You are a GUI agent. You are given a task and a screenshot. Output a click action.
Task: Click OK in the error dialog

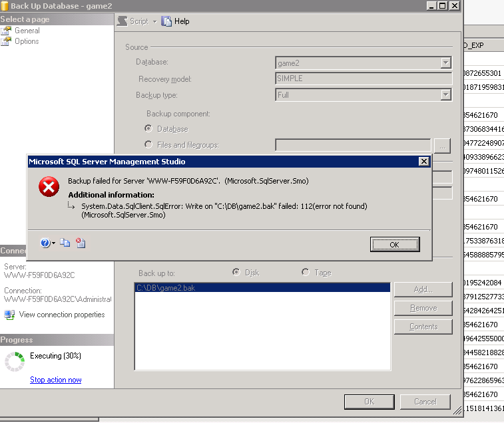pos(395,244)
